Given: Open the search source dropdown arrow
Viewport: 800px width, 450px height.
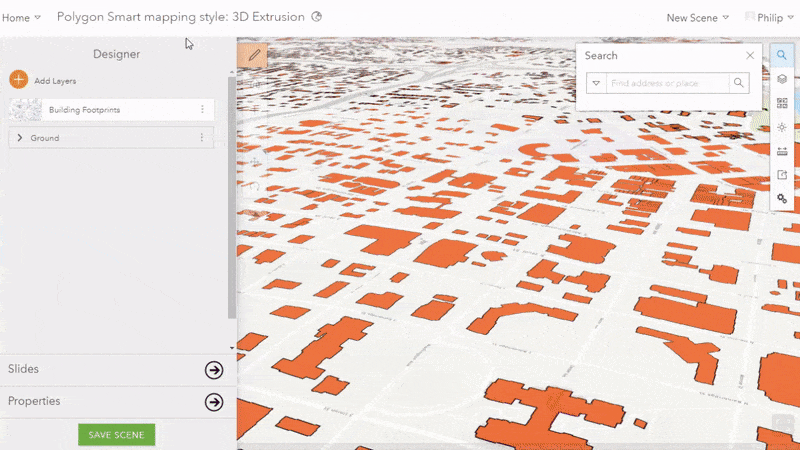Looking at the screenshot, I should click(596, 83).
